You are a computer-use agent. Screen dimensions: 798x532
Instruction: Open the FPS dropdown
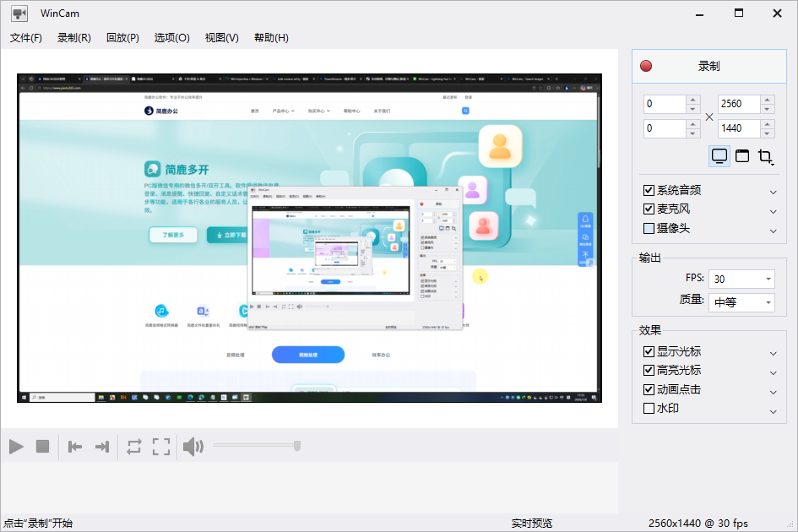741,279
